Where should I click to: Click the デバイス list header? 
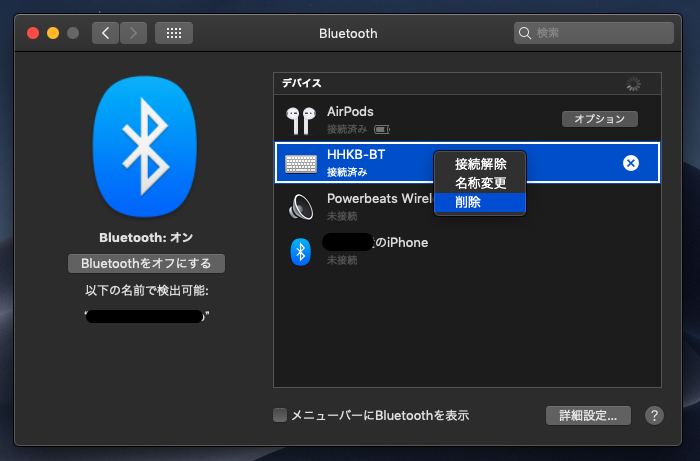pos(301,83)
